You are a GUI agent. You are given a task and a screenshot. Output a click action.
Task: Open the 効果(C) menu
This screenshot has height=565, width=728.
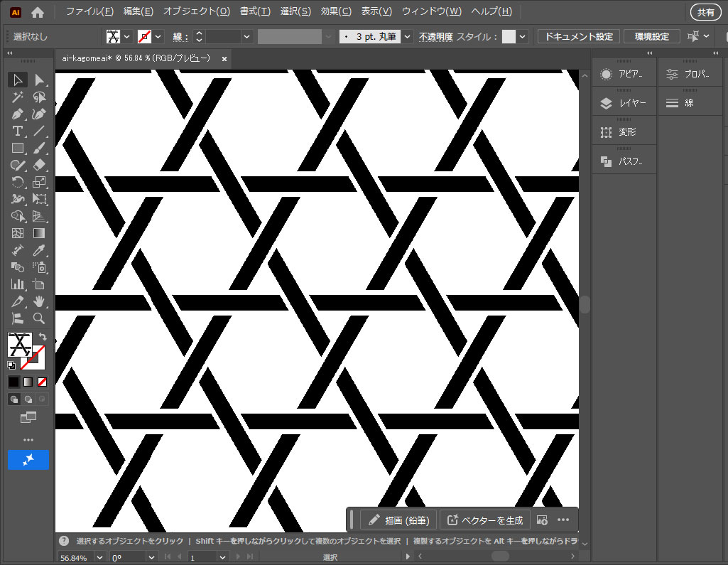[x=336, y=11]
